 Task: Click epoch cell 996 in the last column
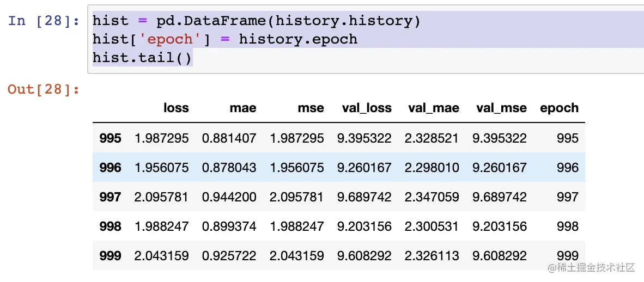tap(568, 168)
